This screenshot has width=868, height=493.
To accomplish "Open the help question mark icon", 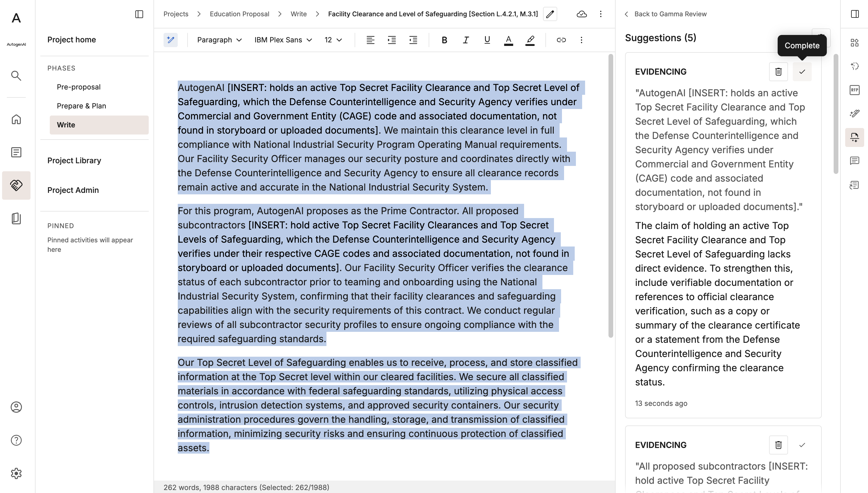I will tap(16, 440).
